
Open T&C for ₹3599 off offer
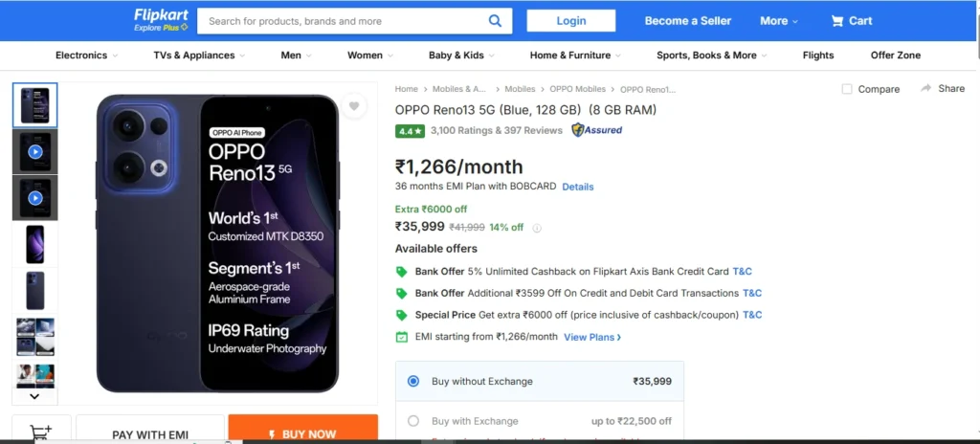pos(752,294)
